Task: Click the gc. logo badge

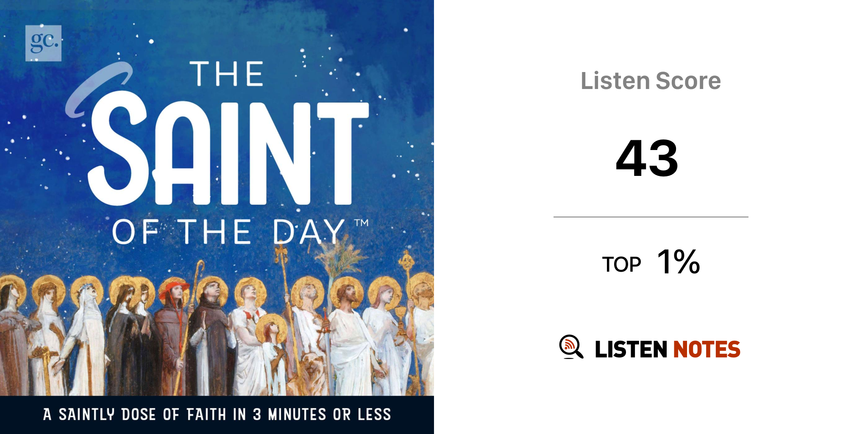Action: [x=43, y=43]
